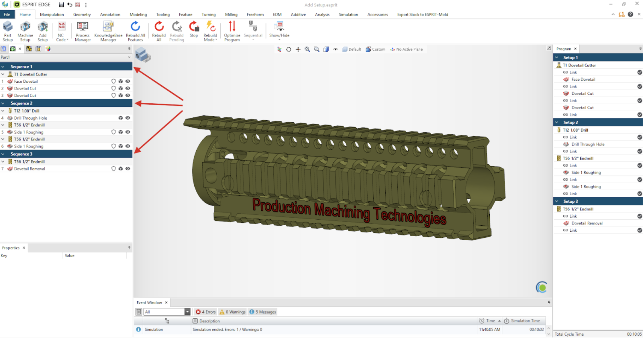Hide the Drill Through Hole operation
The height and width of the screenshot is (341, 644).
point(128,118)
